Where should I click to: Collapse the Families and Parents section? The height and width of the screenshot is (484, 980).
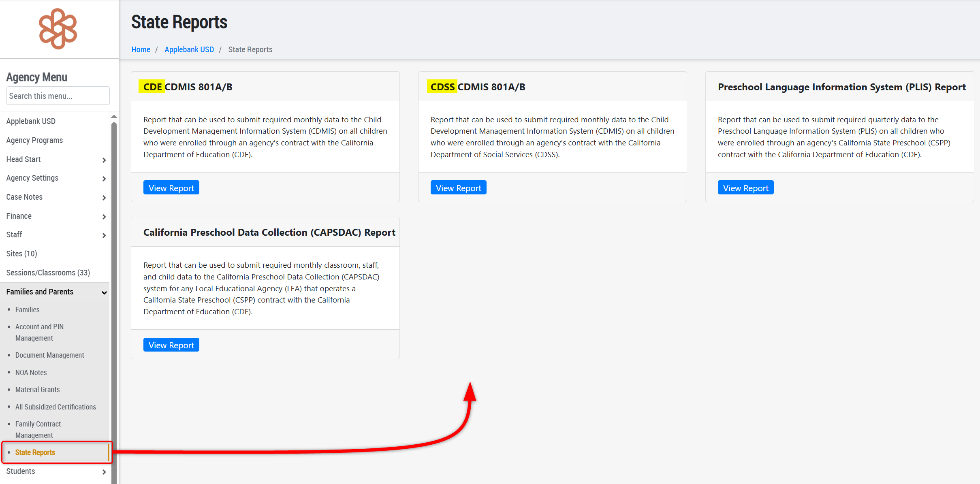tap(104, 292)
